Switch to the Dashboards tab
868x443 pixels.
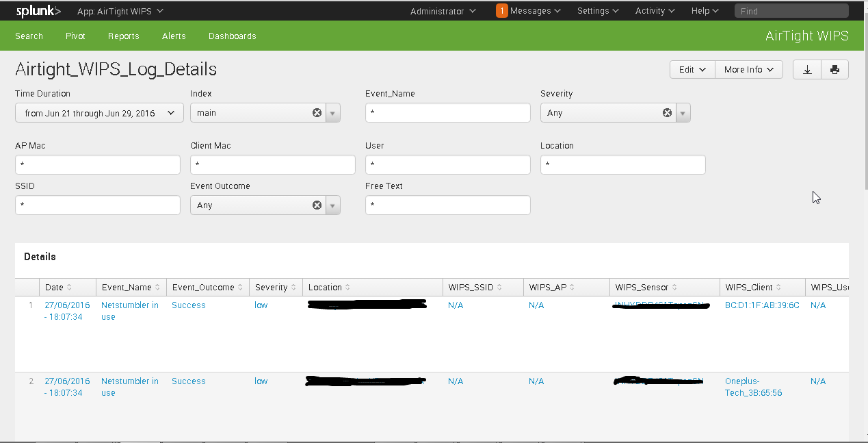pos(232,36)
